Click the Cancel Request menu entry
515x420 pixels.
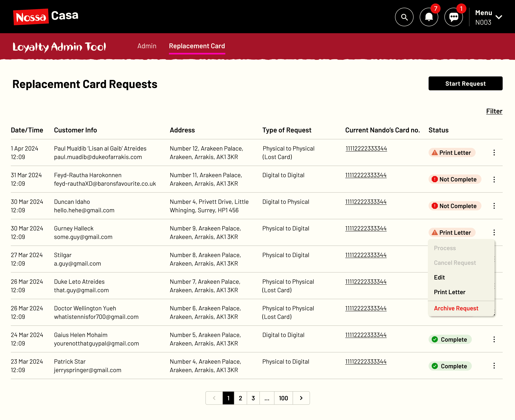pos(455,263)
